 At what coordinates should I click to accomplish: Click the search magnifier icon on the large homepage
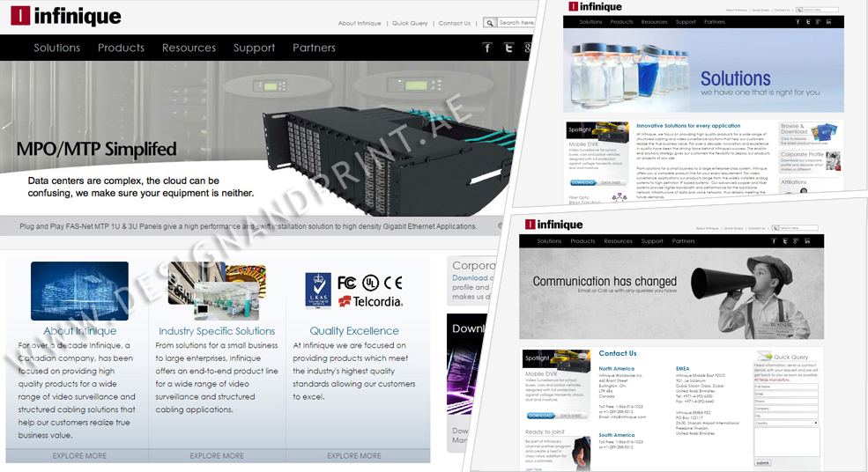click(490, 23)
